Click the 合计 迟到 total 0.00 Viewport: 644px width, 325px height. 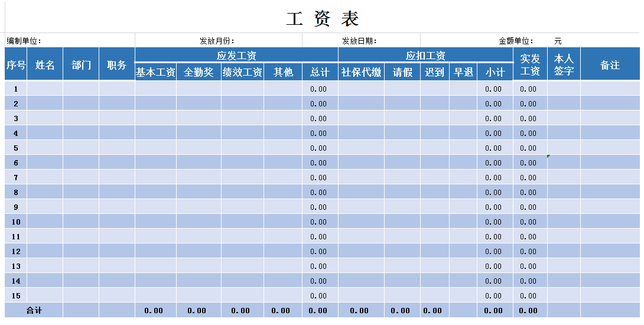pos(434,311)
